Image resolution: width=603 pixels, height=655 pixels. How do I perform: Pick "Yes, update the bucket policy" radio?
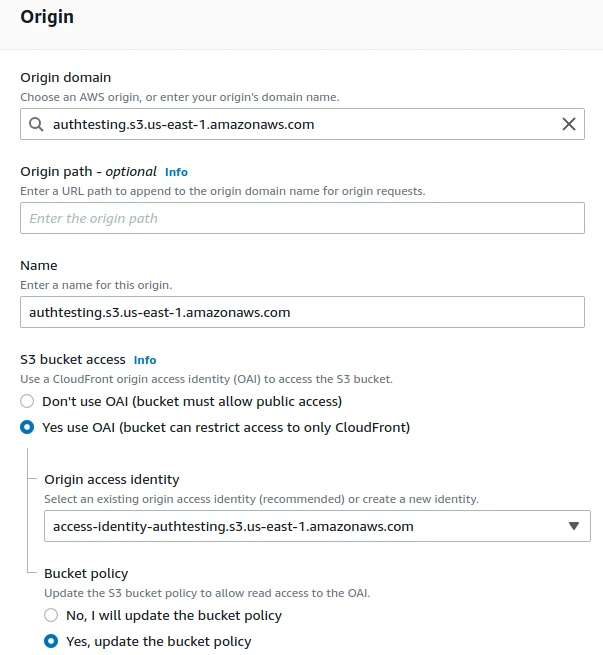point(51,641)
